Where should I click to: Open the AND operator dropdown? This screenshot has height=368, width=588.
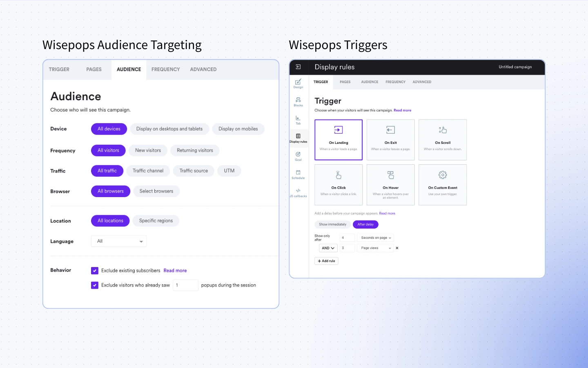pyautogui.click(x=328, y=248)
